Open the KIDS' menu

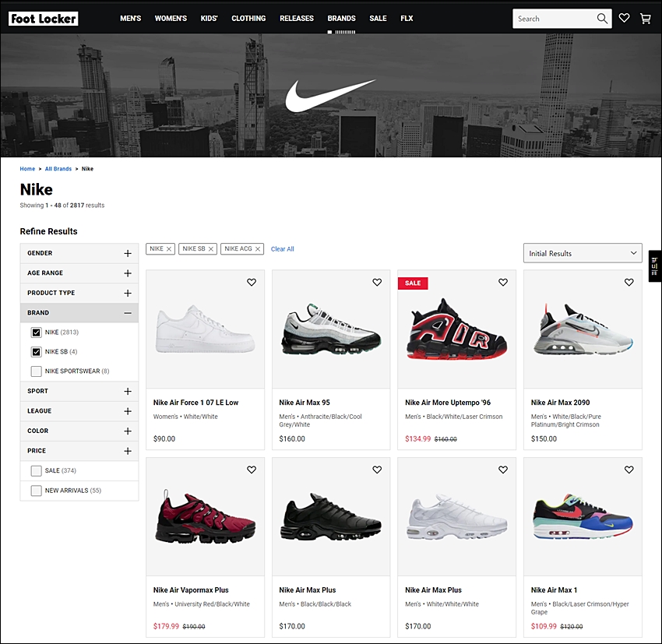pyautogui.click(x=209, y=19)
